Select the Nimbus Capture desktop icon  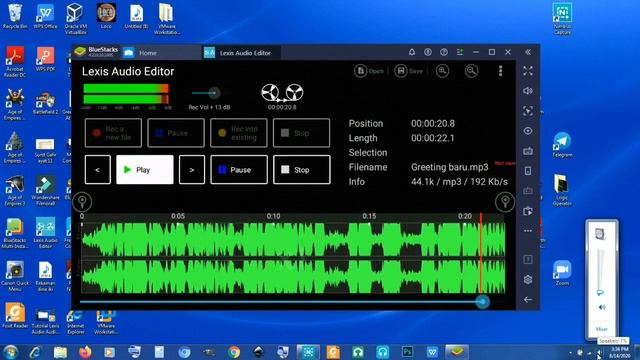point(562,18)
